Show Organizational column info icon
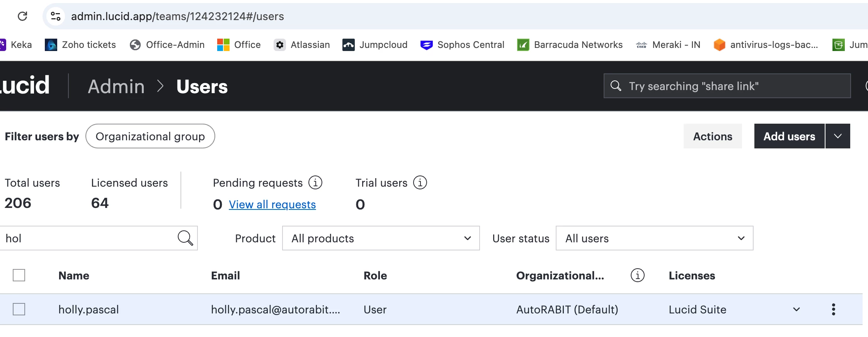Image resolution: width=868 pixels, height=337 pixels. click(638, 276)
